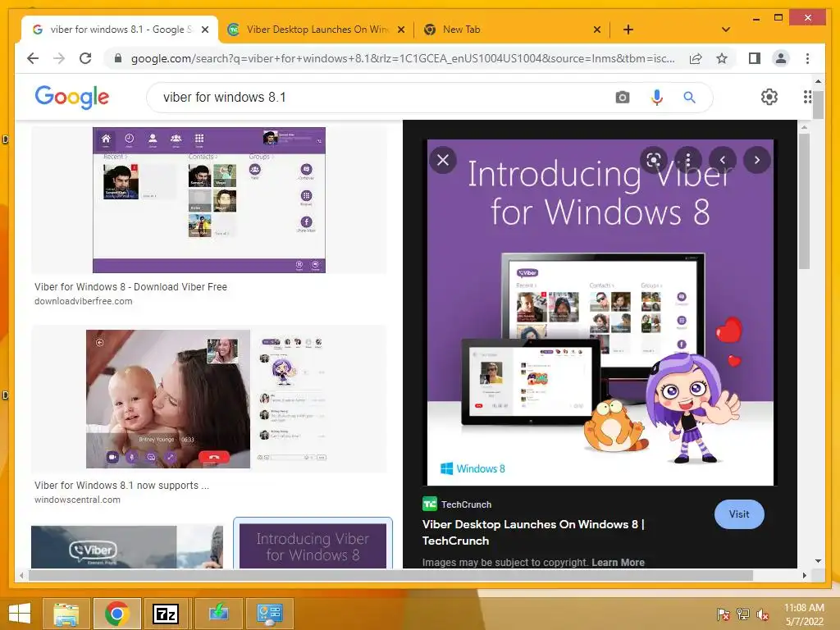Click the browser forward arrow
840x630 pixels.
(59, 58)
